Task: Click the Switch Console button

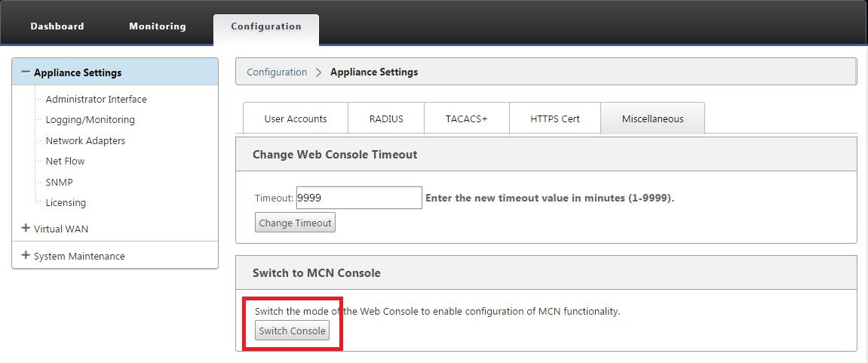Action: (293, 331)
